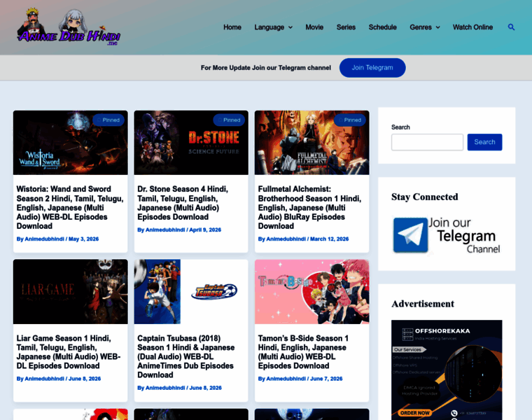Click the 'April 9, 2026' date text
The height and width of the screenshot is (420, 532).
[x=205, y=230]
